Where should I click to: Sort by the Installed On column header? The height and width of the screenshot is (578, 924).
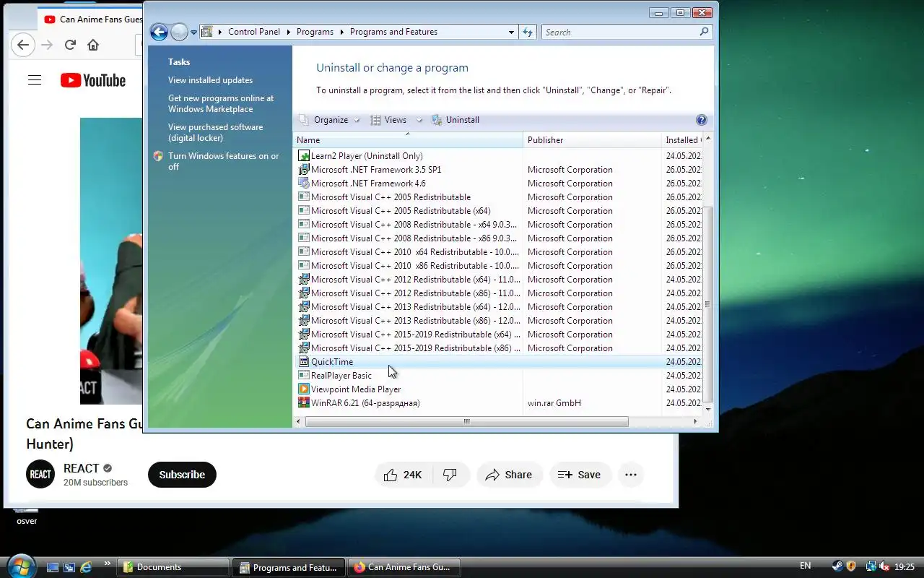click(681, 140)
